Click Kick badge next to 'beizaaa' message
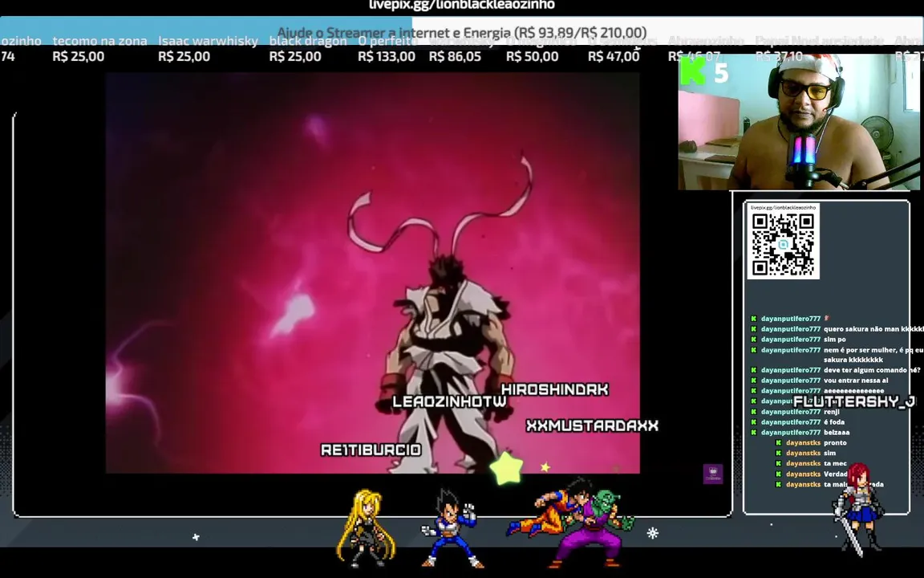 pos(753,433)
